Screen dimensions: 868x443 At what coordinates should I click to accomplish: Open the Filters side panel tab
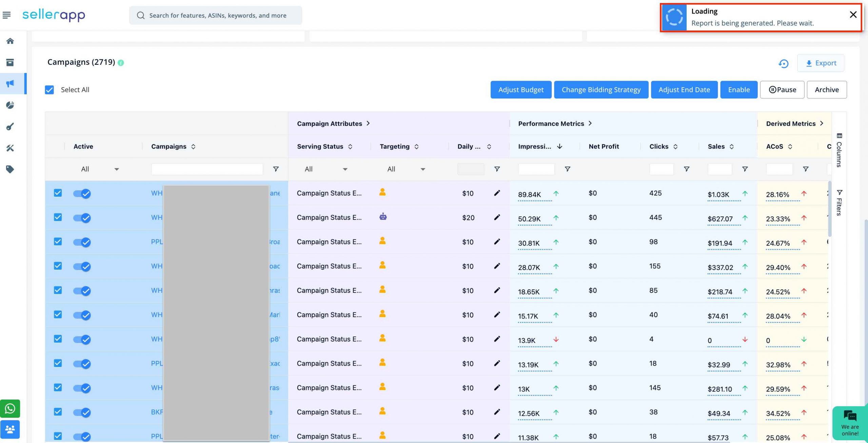pos(839,203)
